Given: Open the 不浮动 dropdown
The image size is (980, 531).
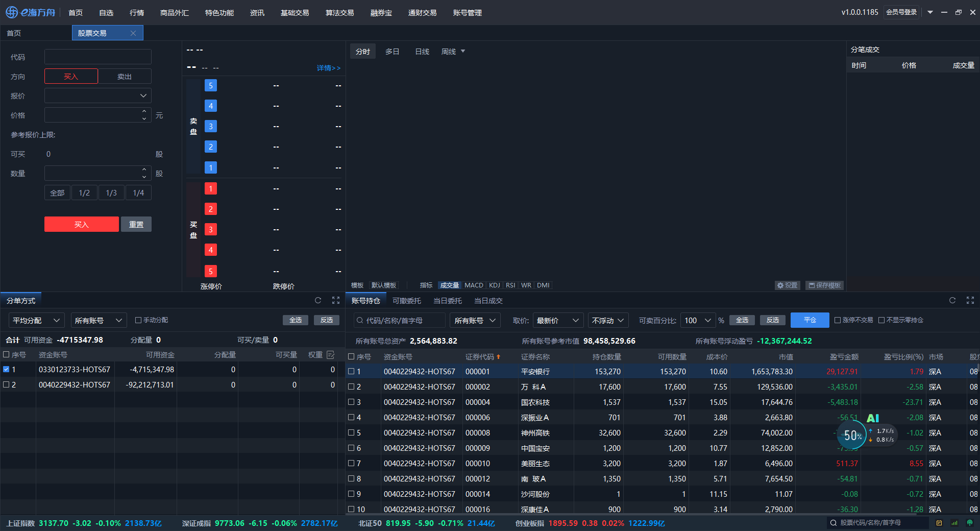Looking at the screenshot, I should click(x=608, y=320).
